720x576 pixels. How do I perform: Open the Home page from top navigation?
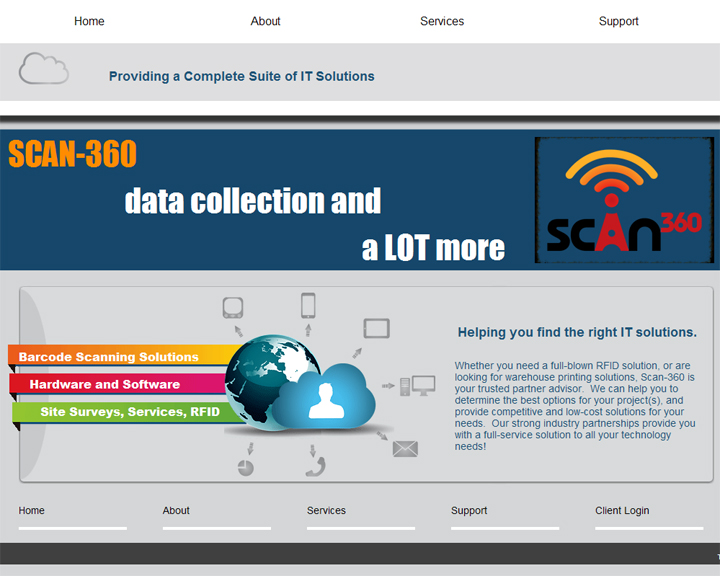pyautogui.click(x=89, y=21)
